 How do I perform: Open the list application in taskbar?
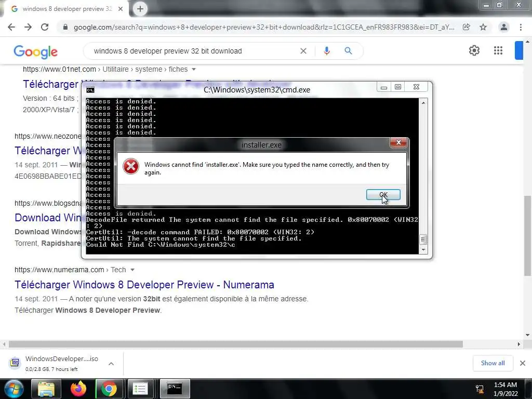point(140,389)
